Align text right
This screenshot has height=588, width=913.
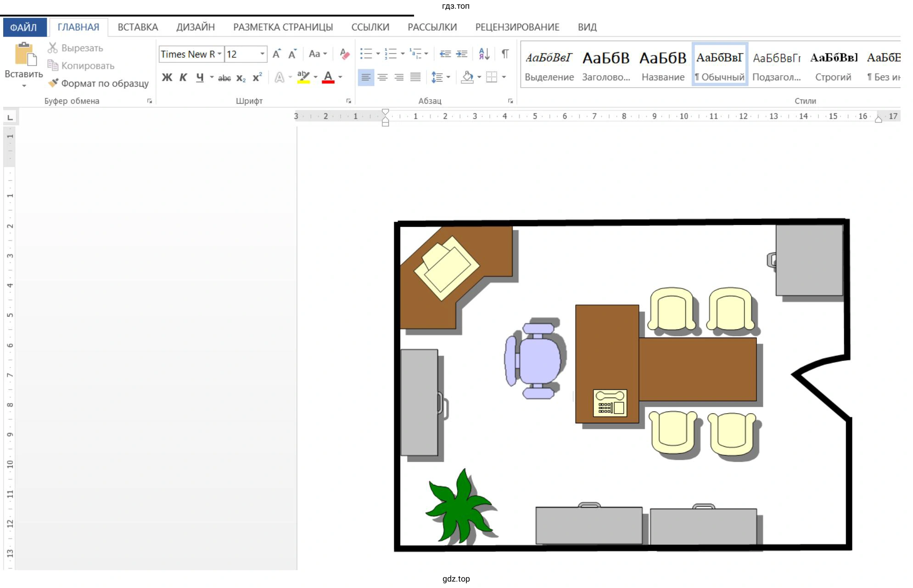[x=399, y=78]
